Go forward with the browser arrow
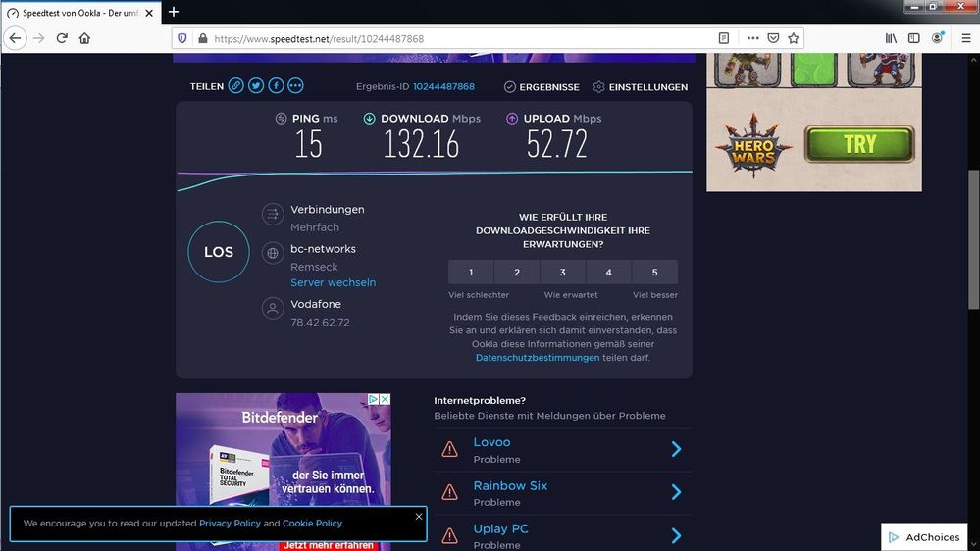The width and height of the screenshot is (980, 551). coord(39,38)
